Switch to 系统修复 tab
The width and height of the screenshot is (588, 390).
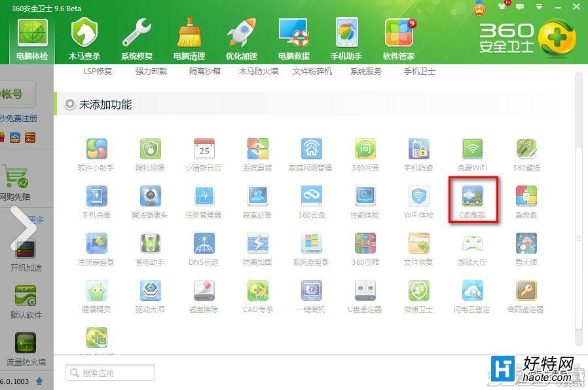[136, 40]
